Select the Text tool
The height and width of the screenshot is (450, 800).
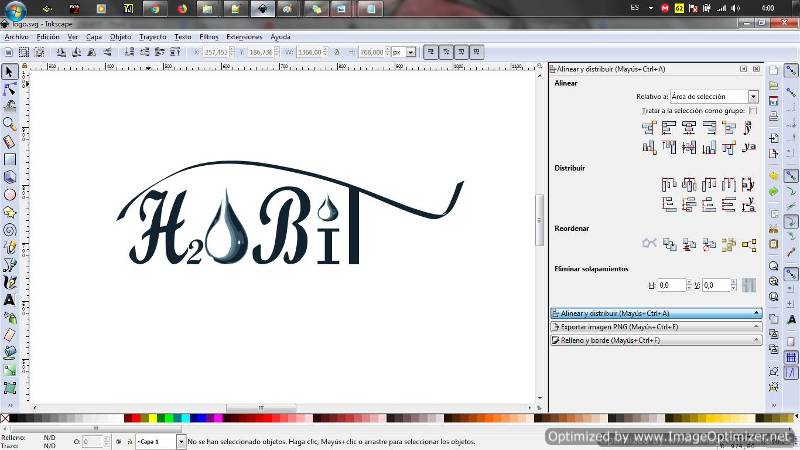pos(9,300)
